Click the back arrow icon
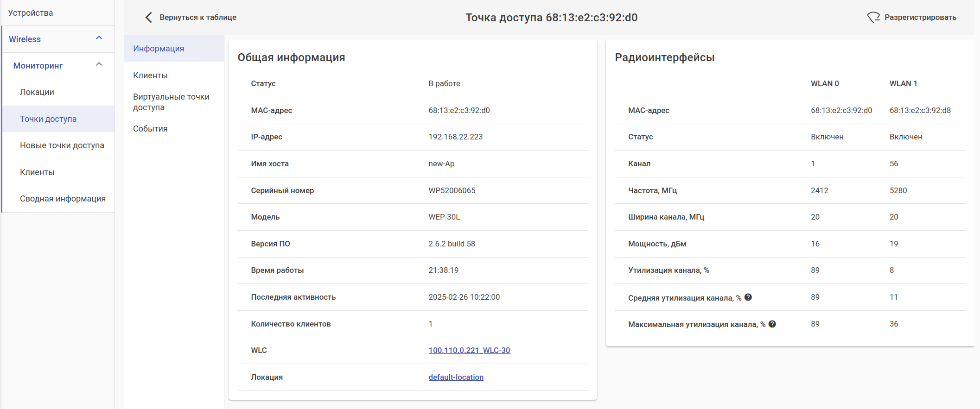 (x=148, y=18)
